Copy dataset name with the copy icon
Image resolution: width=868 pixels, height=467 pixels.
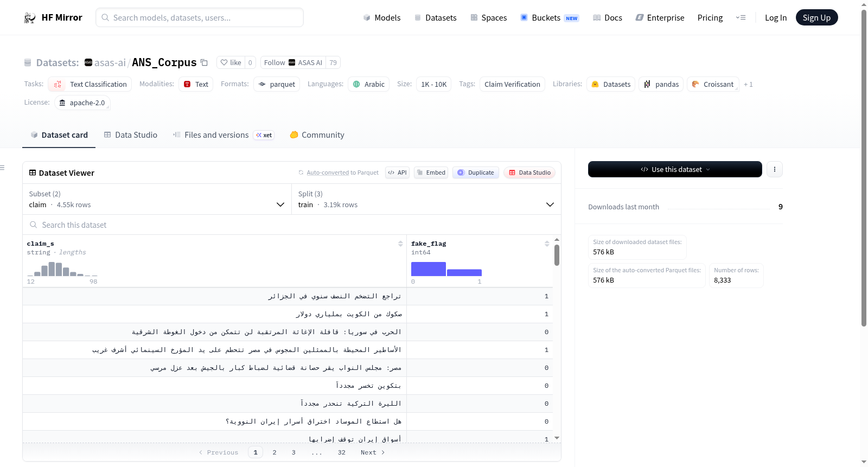point(204,62)
